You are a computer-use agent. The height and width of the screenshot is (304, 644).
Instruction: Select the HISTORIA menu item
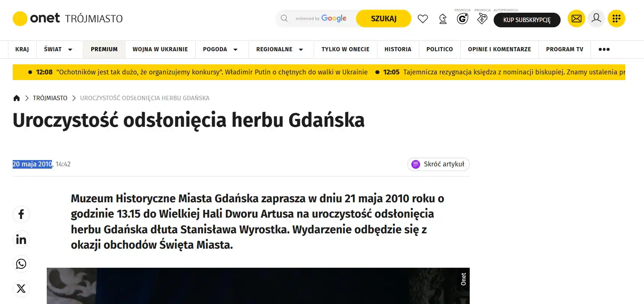click(398, 49)
